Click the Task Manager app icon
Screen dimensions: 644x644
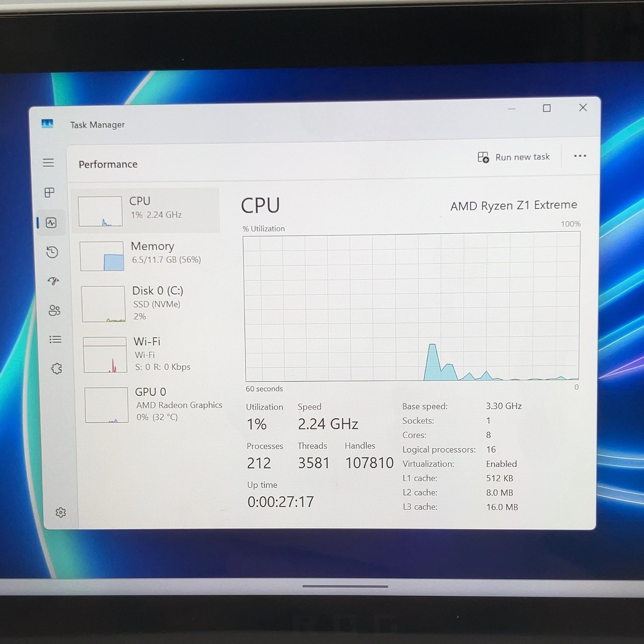point(47,124)
